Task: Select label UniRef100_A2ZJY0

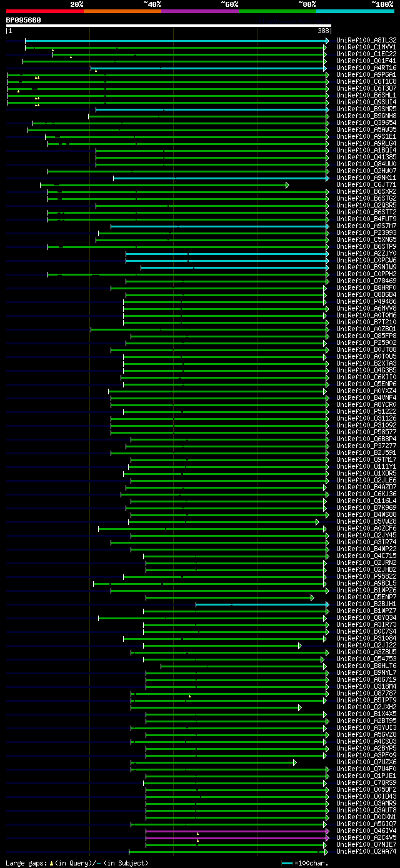Action: [366, 253]
